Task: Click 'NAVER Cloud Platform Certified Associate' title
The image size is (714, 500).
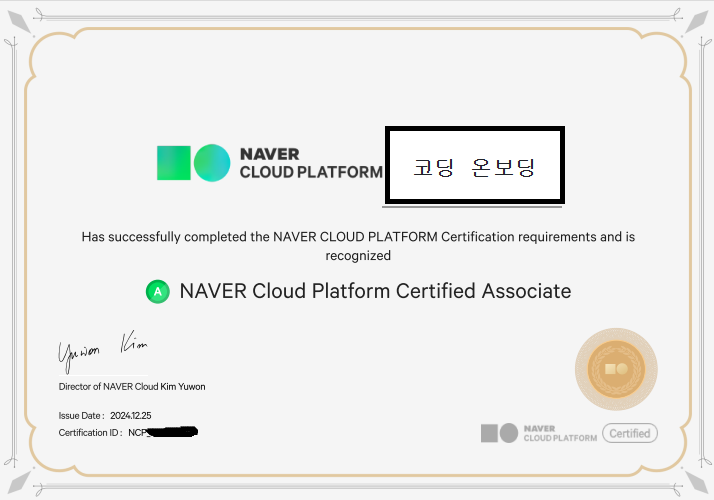Action: pyautogui.click(x=375, y=291)
